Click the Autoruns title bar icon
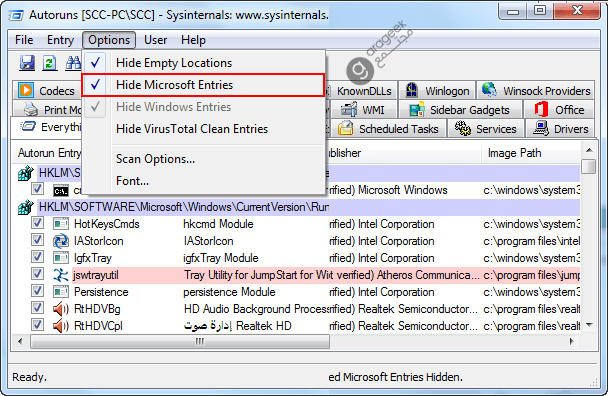 point(16,16)
